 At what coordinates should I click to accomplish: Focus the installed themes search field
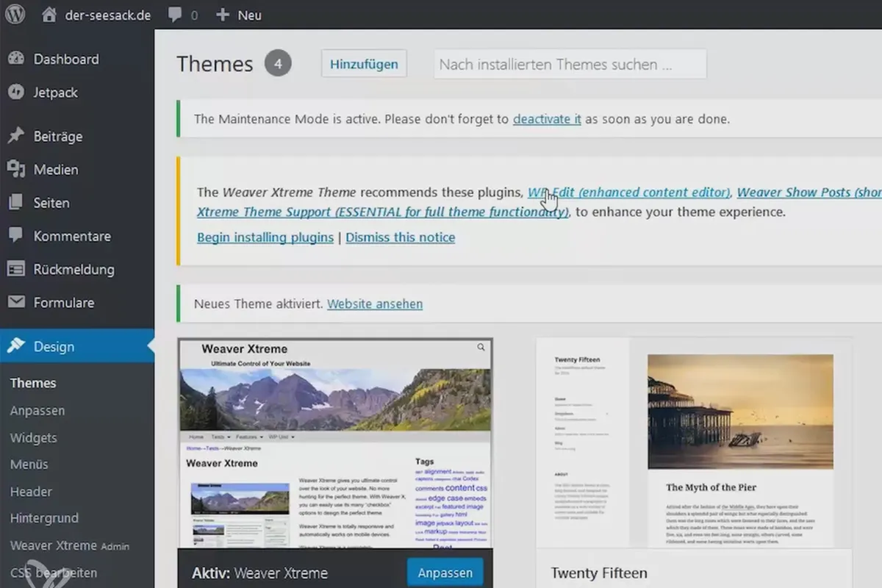pos(570,64)
